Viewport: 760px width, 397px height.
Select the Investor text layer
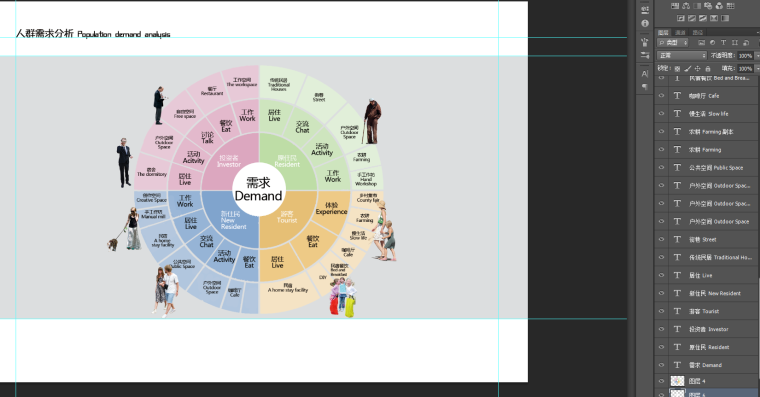coord(708,329)
